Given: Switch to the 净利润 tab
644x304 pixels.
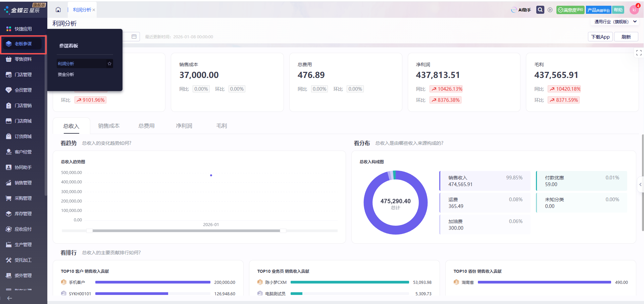Looking at the screenshot, I should click(x=184, y=126).
